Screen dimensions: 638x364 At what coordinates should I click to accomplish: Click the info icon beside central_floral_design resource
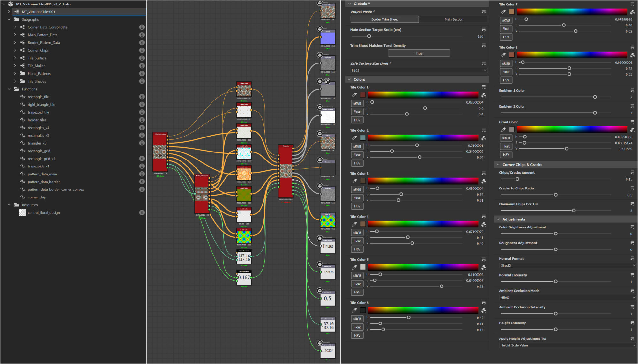(x=142, y=212)
